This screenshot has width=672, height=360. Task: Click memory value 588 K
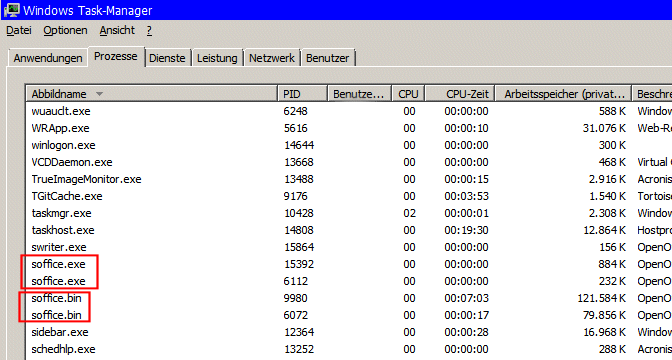pos(612,111)
